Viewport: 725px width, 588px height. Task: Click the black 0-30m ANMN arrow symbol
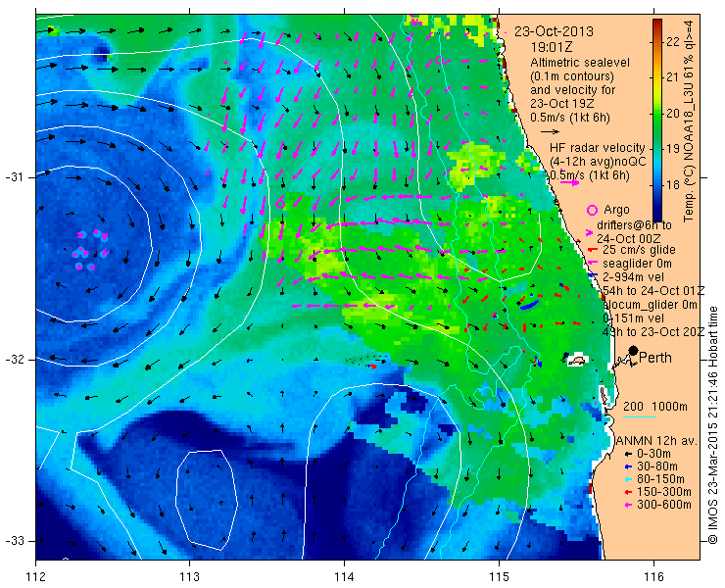[628, 455]
